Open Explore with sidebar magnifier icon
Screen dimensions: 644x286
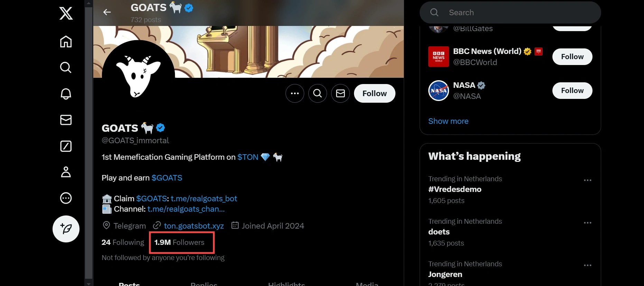coord(66,67)
